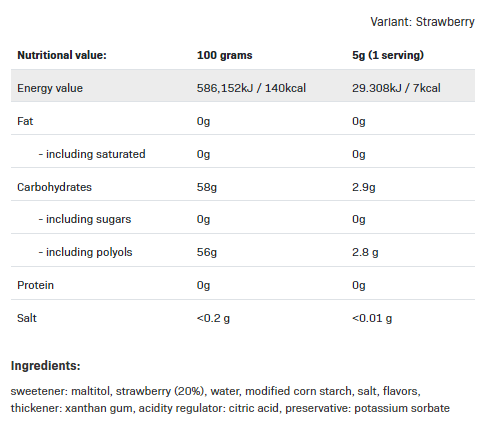487x428 pixels.
Task: Click the 5g (1 serving) column header
Action: point(388,55)
